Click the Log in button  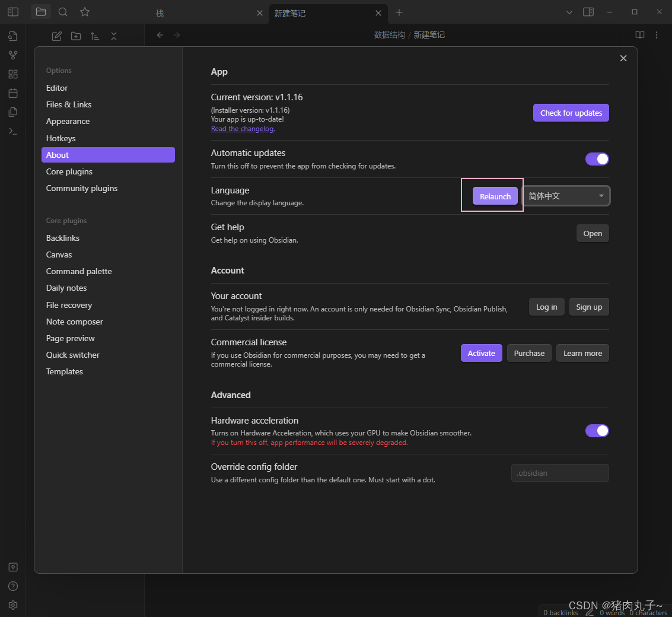546,307
